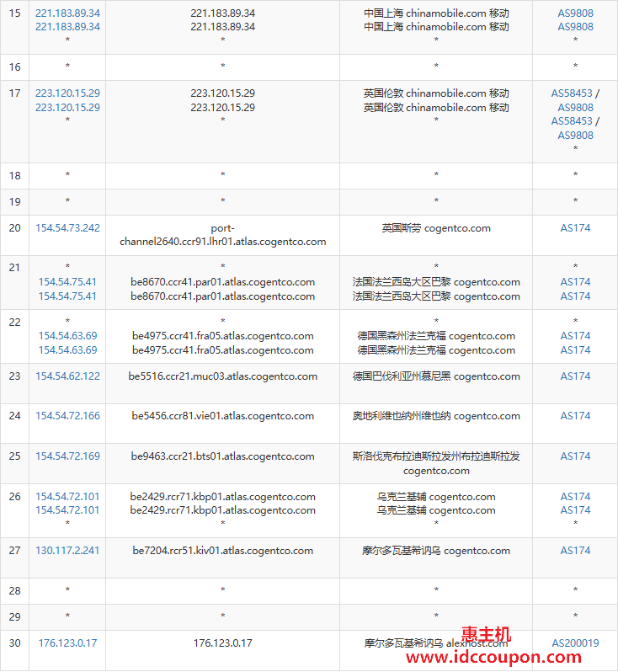Click the AS174 link in hop 23
The image size is (618, 672).
tap(575, 376)
